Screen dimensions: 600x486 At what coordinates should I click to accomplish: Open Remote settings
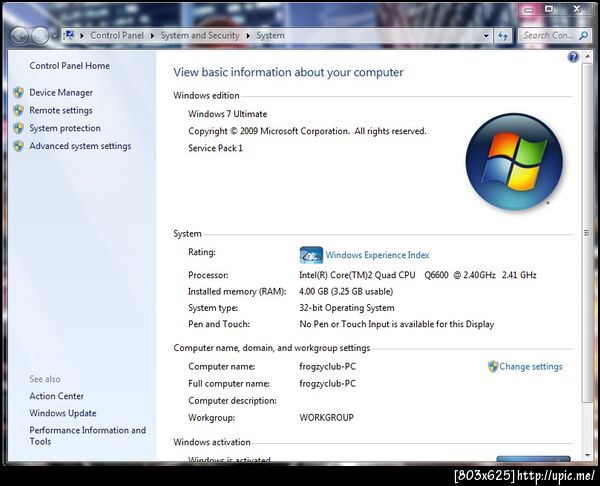click(x=61, y=111)
